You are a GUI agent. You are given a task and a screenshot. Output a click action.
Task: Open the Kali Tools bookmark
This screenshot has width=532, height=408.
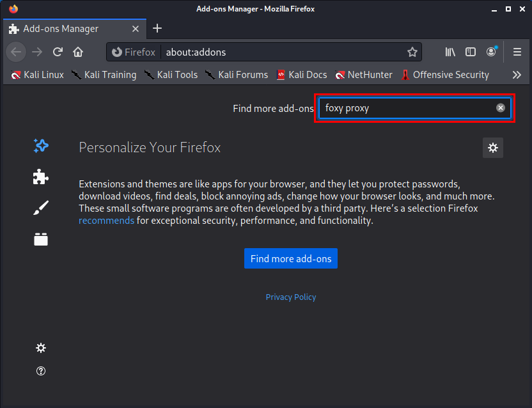click(171, 75)
